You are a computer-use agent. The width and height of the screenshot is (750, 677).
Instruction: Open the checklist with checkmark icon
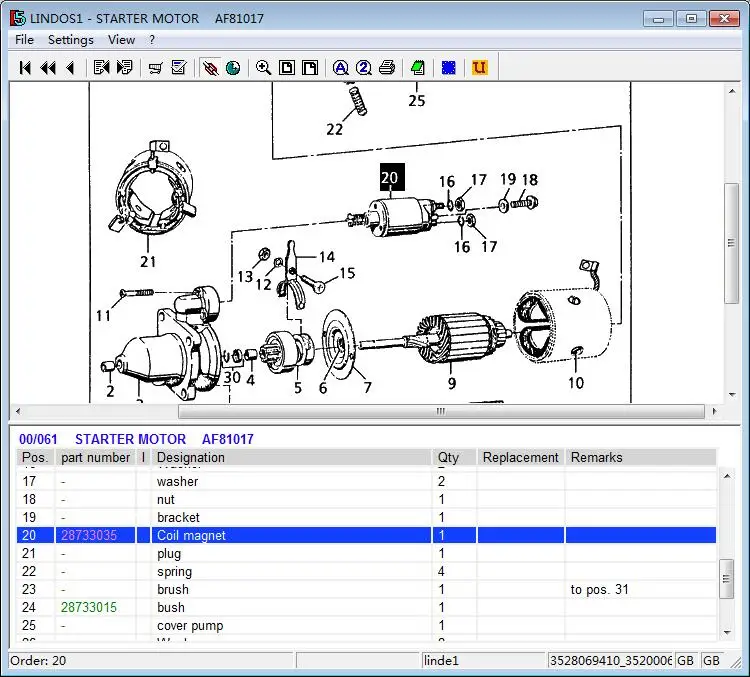(x=179, y=67)
